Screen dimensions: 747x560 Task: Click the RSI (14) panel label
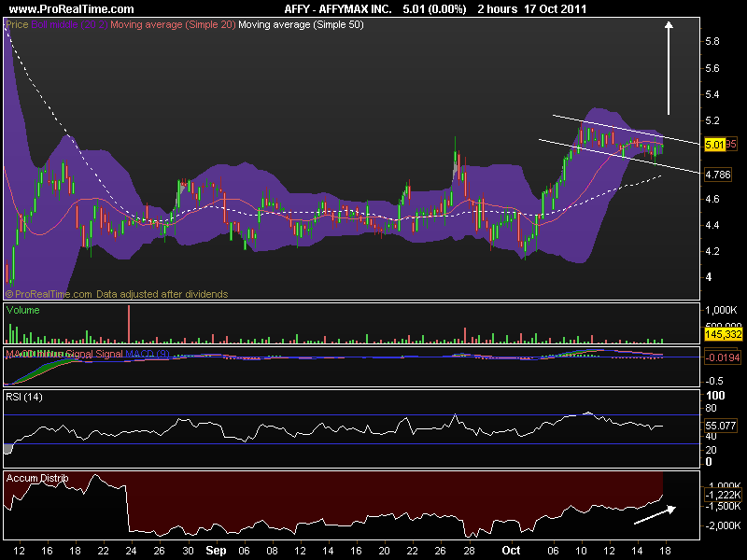(24, 397)
